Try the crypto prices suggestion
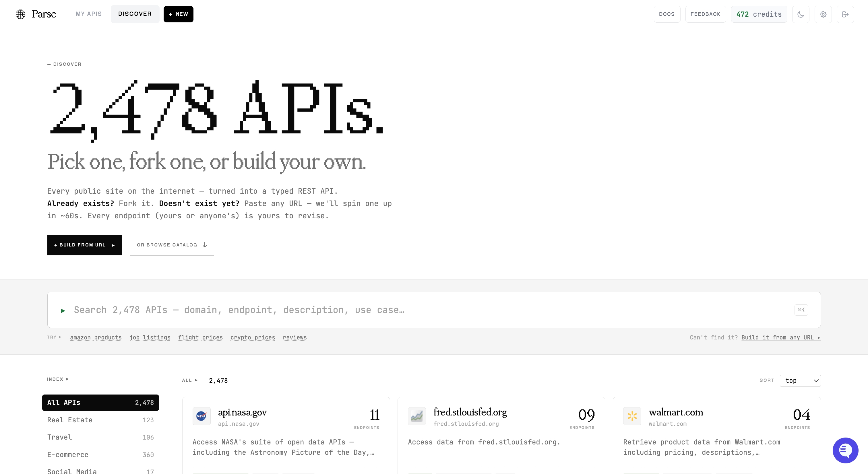This screenshot has width=868, height=474. (x=253, y=337)
